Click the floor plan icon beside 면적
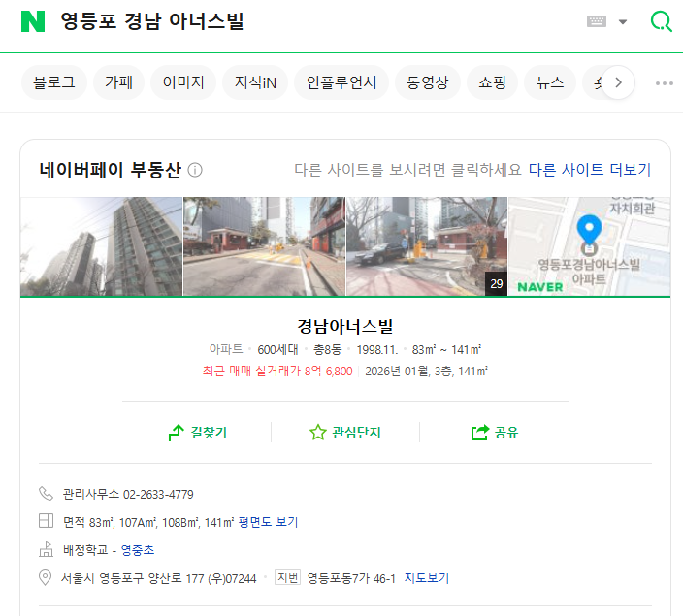Screen dimensions: 683x616 click(x=46, y=521)
